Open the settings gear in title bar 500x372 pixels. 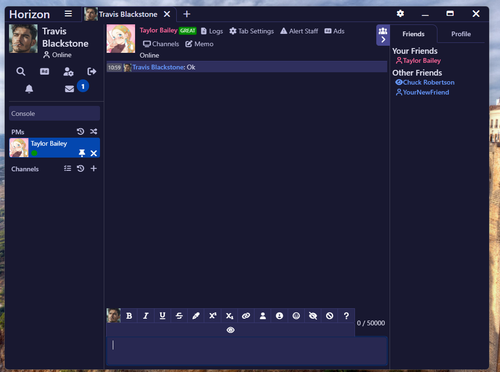tap(400, 14)
